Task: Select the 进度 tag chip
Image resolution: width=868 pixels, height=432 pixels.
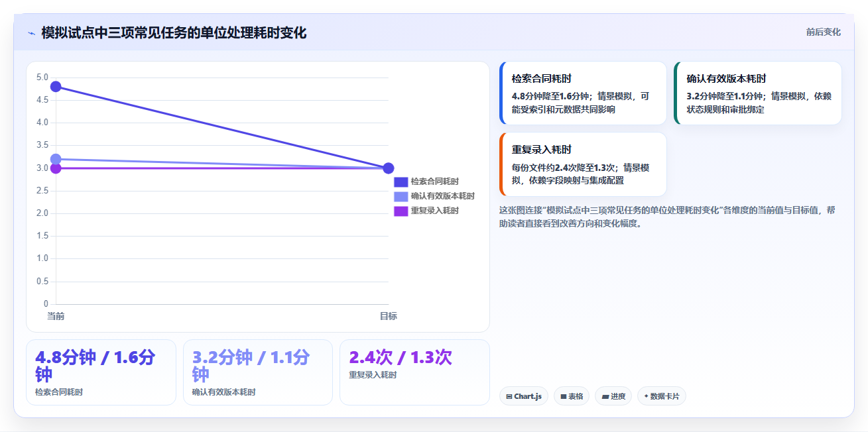Action: click(x=613, y=396)
